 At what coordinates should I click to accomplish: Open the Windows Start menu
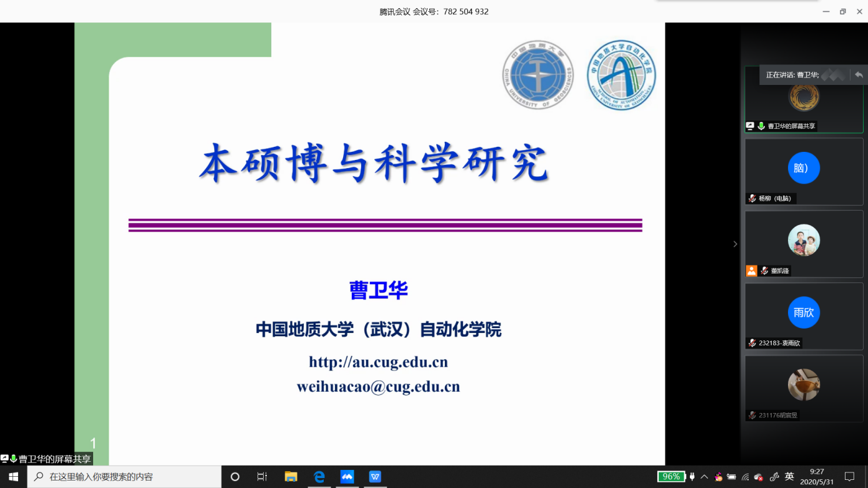[x=13, y=477]
